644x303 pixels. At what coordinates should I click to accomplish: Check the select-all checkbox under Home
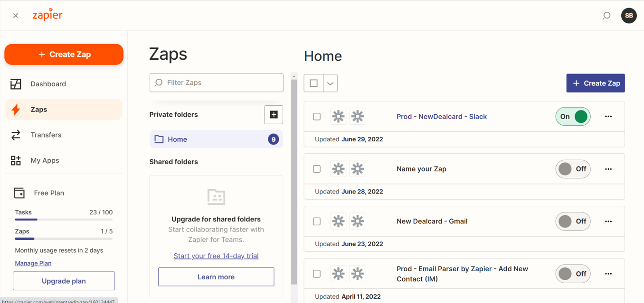coord(313,83)
